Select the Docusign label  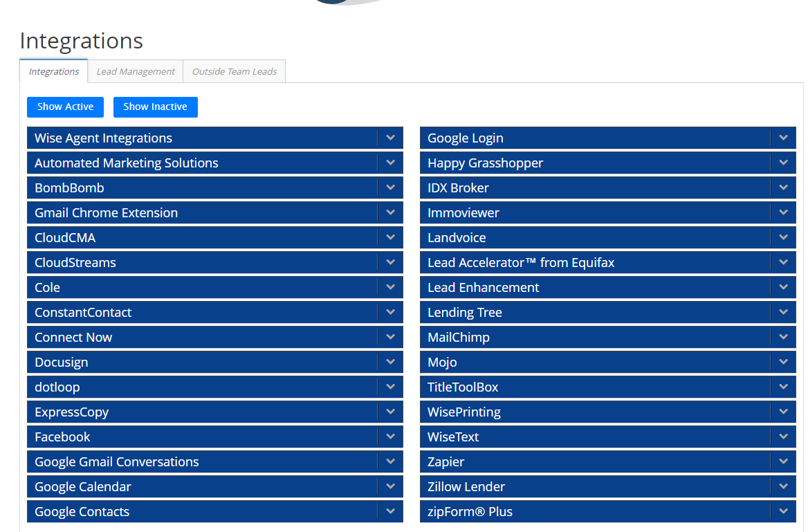click(62, 363)
